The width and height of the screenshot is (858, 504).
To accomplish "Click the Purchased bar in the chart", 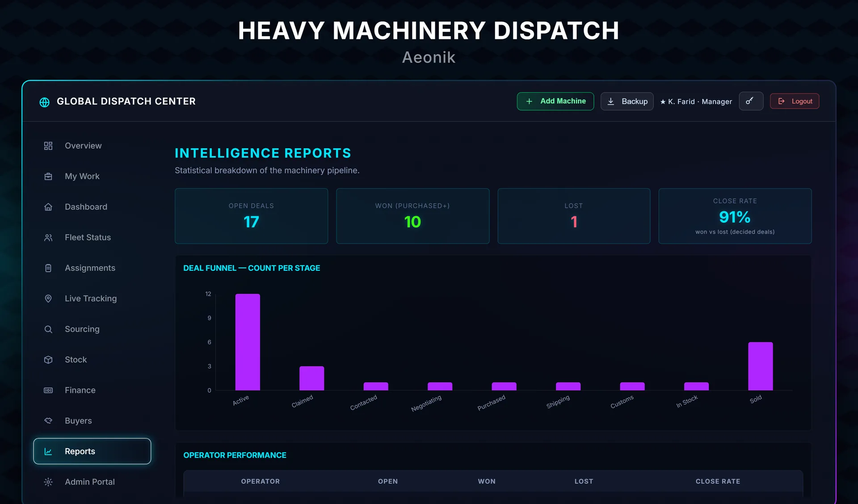I will click(504, 386).
